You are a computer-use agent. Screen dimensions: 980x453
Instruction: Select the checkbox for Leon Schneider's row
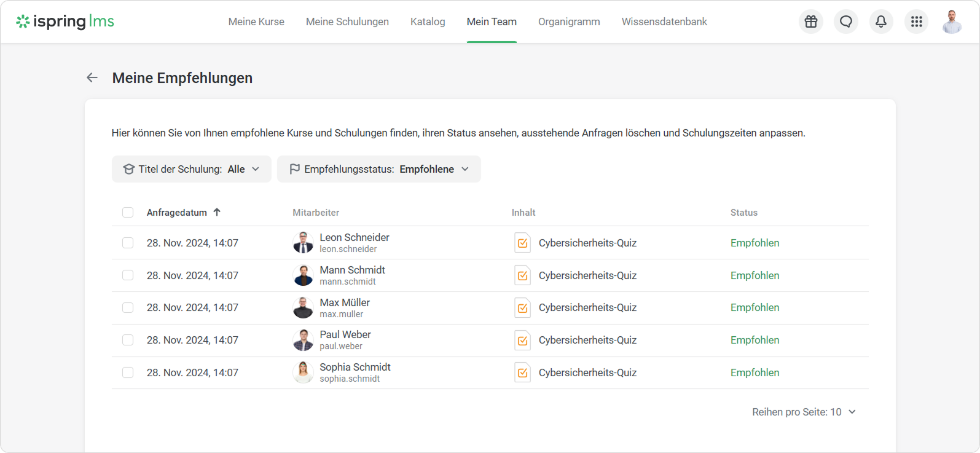click(128, 243)
